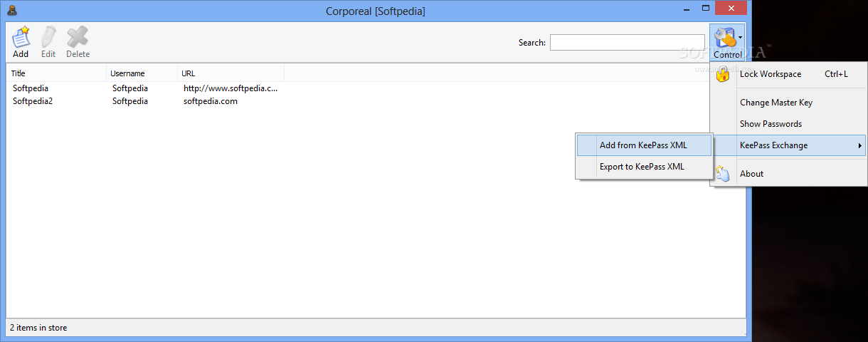Viewport: 868px width, 342px height.
Task: Click the About hand icon in the menu
Action: click(x=723, y=174)
